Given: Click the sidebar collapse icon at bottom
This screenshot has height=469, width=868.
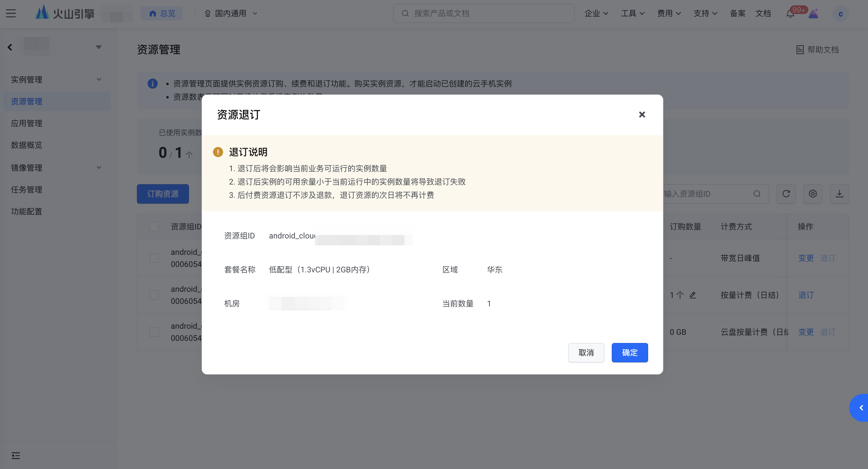Looking at the screenshot, I should 15,455.
